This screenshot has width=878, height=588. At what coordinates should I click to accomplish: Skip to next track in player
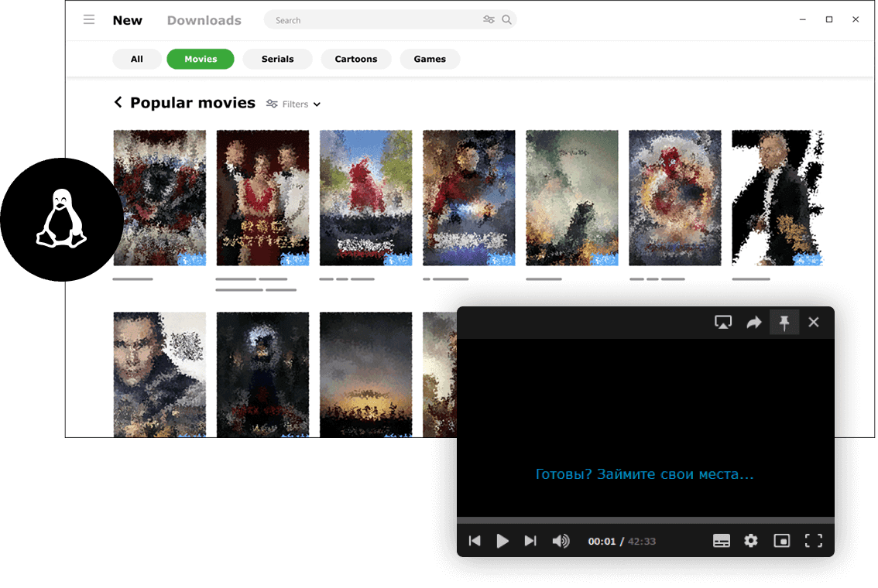tap(530, 541)
